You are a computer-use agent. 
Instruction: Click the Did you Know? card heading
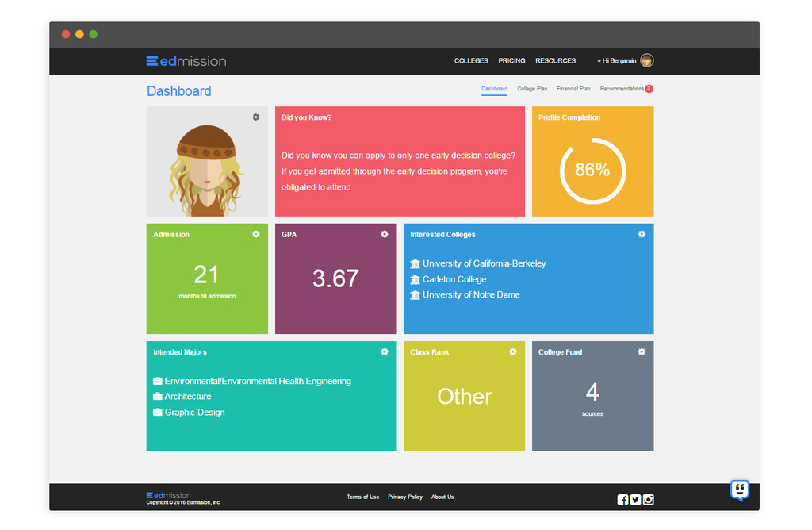pyautogui.click(x=307, y=117)
